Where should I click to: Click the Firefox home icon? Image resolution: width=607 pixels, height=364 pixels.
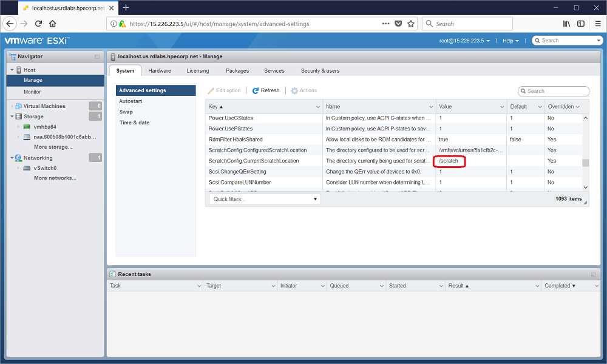click(x=53, y=24)
